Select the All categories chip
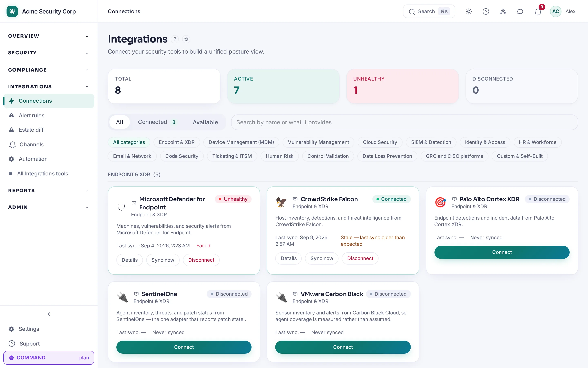 [x=129, y=142]
